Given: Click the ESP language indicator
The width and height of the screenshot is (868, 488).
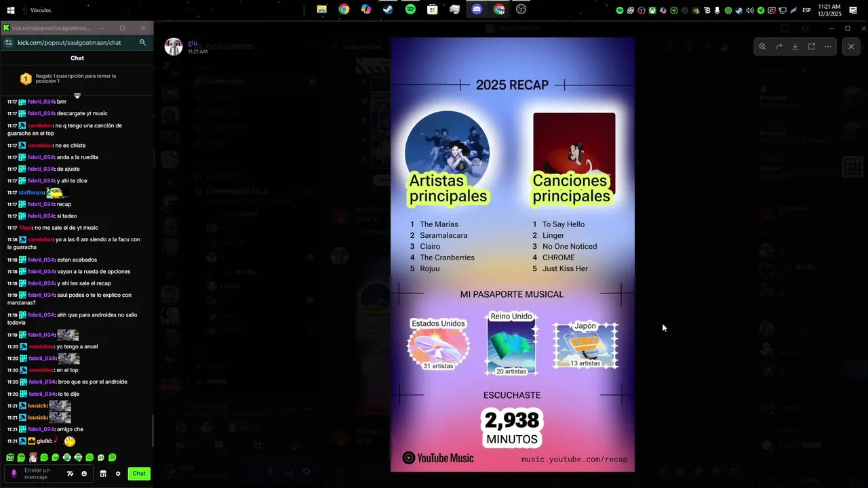Looking at the screenshot, I should point(806,10).
